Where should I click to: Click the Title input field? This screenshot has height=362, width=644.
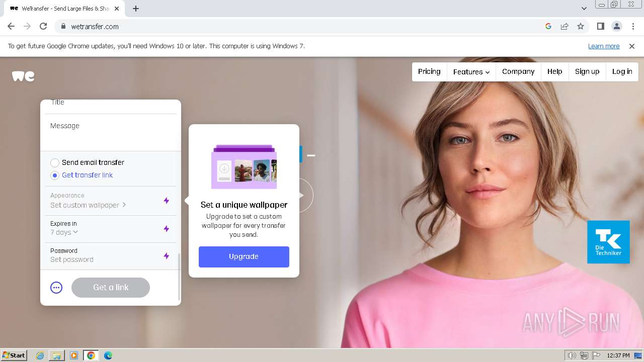[x=111, y=104]
